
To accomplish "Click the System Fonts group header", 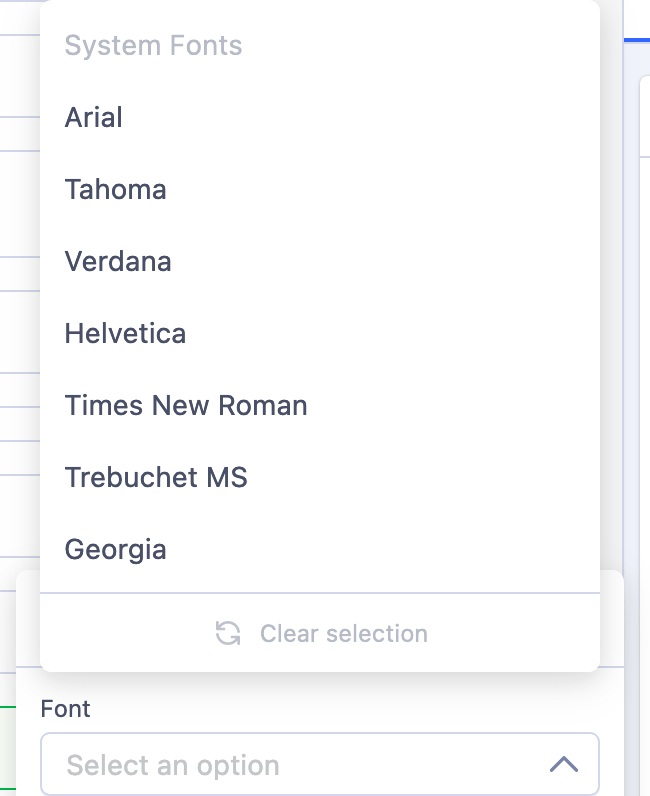I will (154, 46).
